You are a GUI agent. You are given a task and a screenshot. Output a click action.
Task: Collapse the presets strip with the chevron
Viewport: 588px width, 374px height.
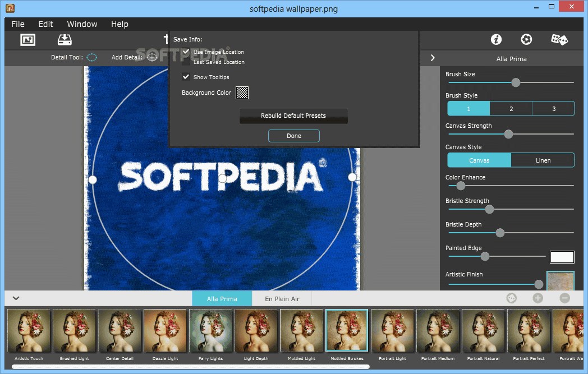tap(16, 298)
